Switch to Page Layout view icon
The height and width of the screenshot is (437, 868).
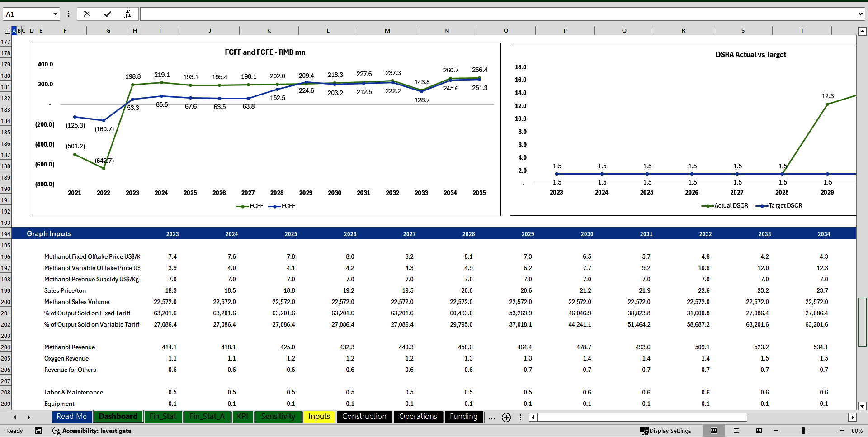point(736,431)
